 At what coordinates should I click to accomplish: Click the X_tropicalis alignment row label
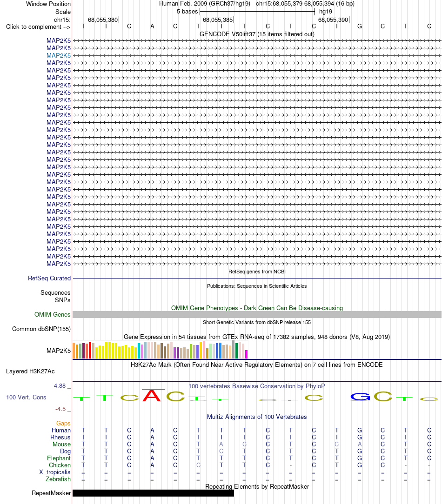pos(55,472)
